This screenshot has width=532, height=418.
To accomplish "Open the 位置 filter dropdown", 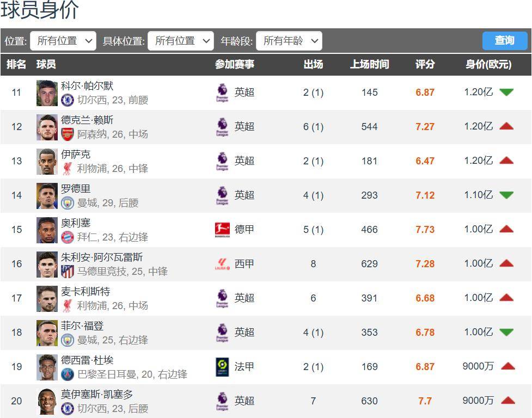I will (x=63, y=40).
